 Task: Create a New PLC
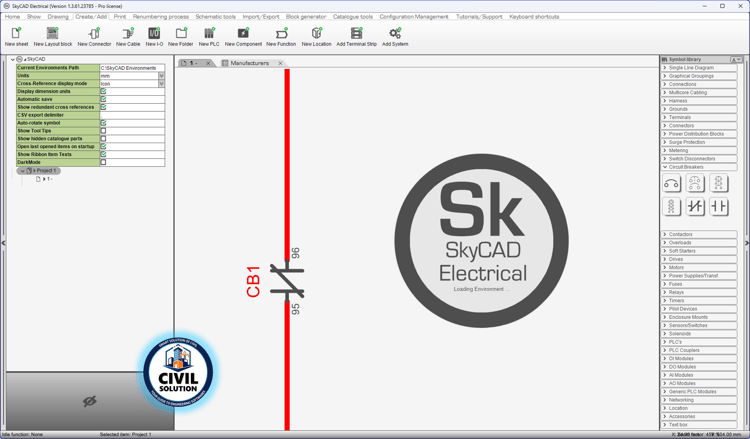point(209,33)
